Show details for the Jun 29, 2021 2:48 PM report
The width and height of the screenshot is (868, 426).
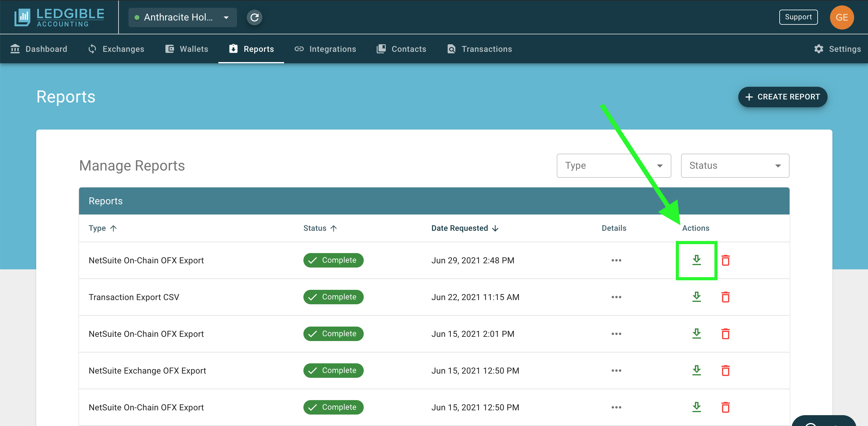616,260
